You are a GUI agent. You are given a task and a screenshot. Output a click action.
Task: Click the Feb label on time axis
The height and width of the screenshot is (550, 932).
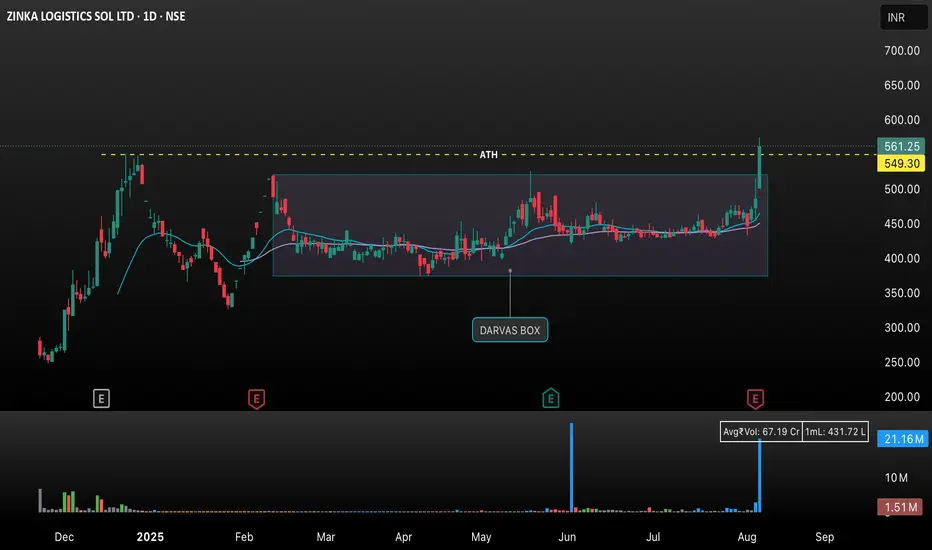(244, 537)
